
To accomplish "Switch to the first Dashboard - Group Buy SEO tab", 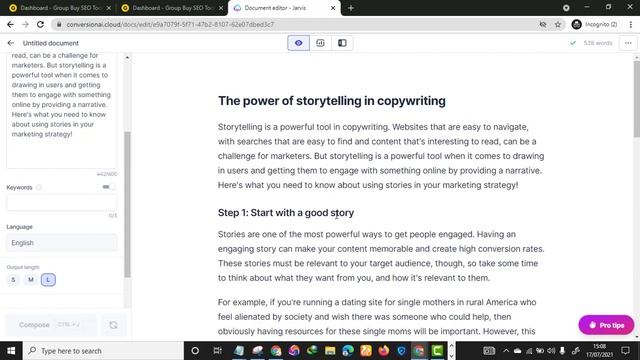I will (60, 8).
